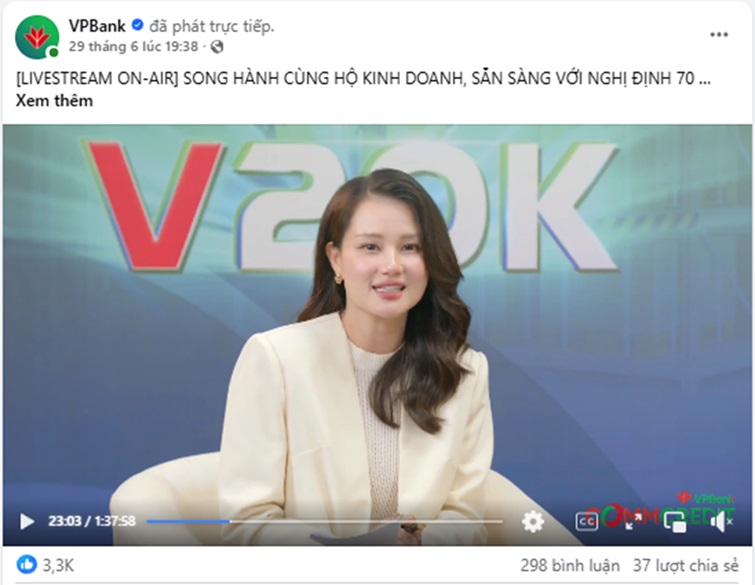Image resolution: width=755 pixels, height=585 pixels.
Task: Expand video to fullscreen
Action: click(634, 521)
